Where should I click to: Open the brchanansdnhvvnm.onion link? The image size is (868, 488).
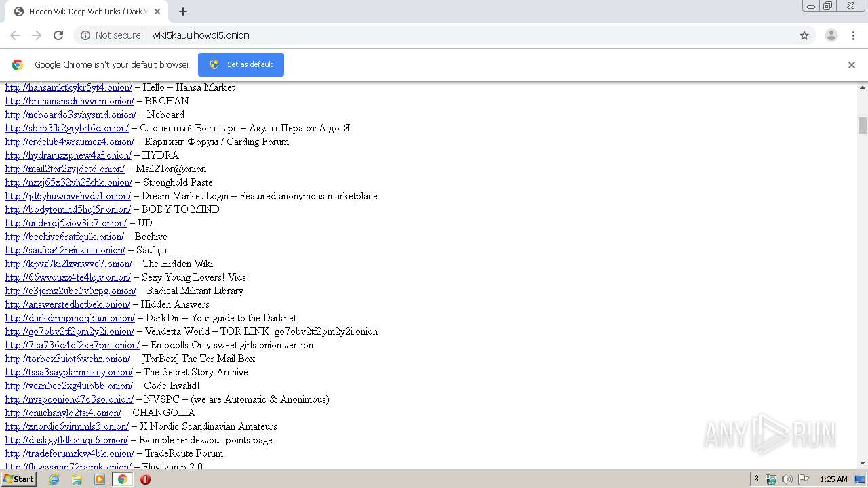click(x=70, y=101)
